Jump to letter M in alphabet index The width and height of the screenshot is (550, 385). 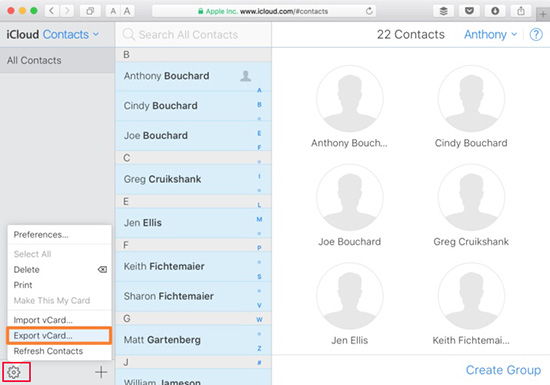tap(259, 219)
